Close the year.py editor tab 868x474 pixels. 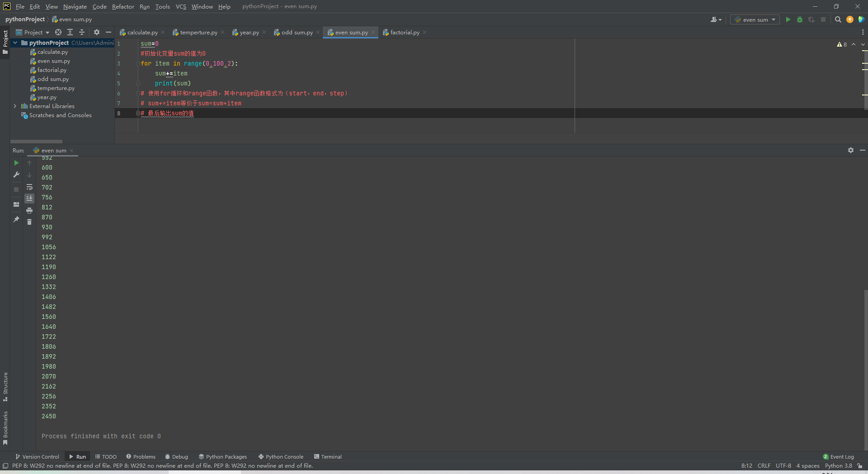(x=264, y=32)
